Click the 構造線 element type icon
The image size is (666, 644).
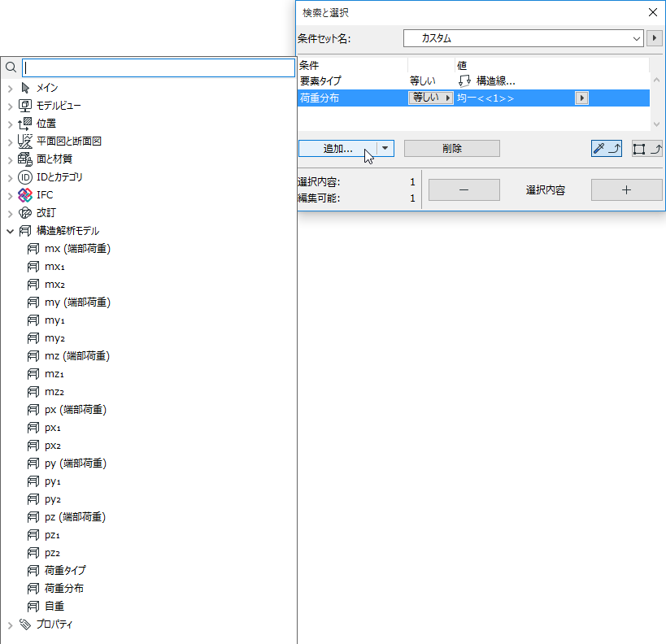pos(464,80)
